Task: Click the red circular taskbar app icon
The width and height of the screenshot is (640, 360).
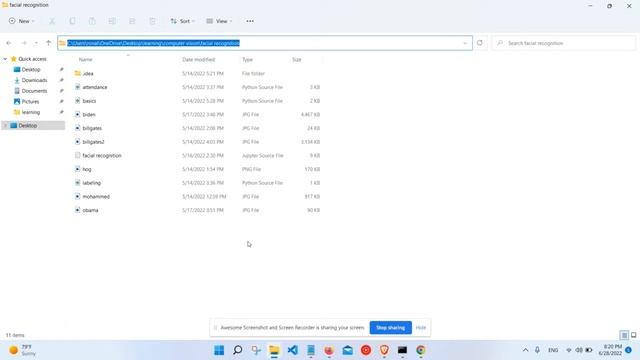Action: click(x=366, y=350)
